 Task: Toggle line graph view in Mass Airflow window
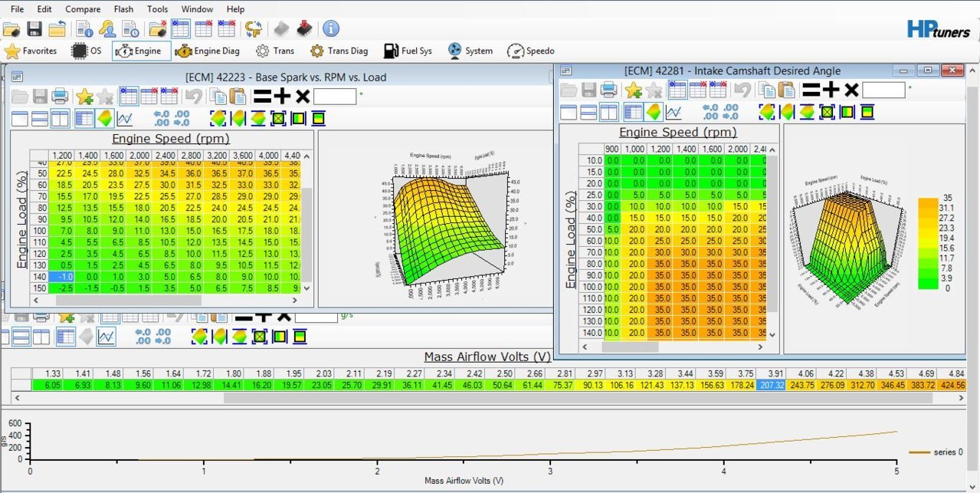[106, 337]
